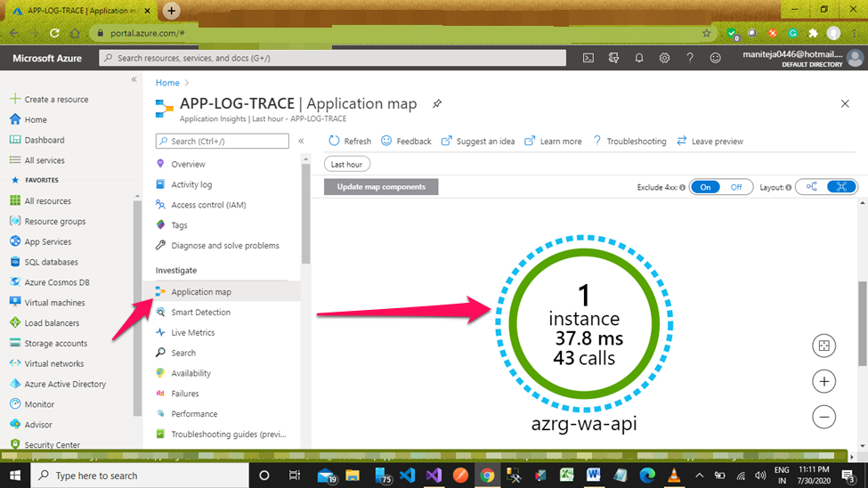This screenshot has height=488, width=868.
Task: Open Feedback in the map toolbar
Action: pyautogui.click(x=406, y=142)
